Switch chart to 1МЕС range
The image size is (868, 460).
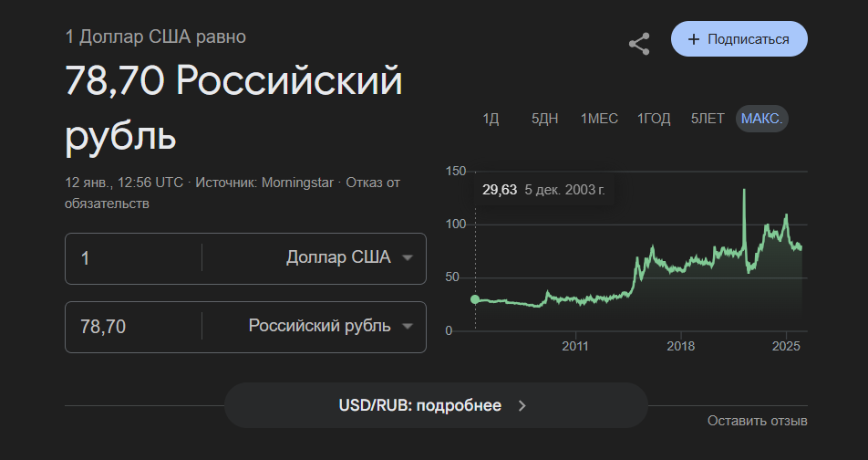tap(599, 119)
